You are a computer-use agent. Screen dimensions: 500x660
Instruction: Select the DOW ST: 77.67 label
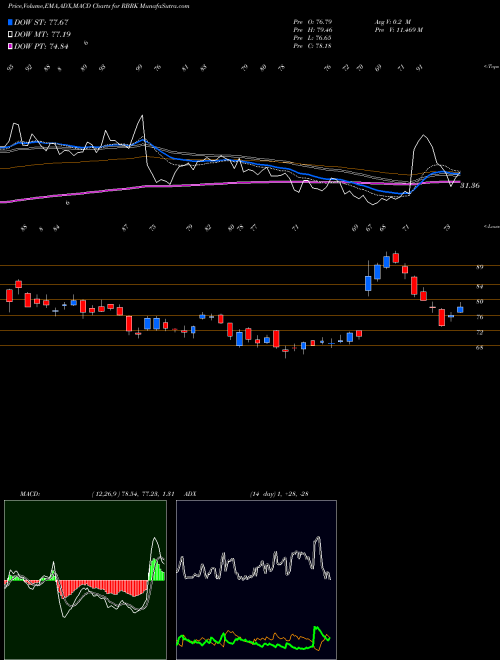tap(41, 22)
